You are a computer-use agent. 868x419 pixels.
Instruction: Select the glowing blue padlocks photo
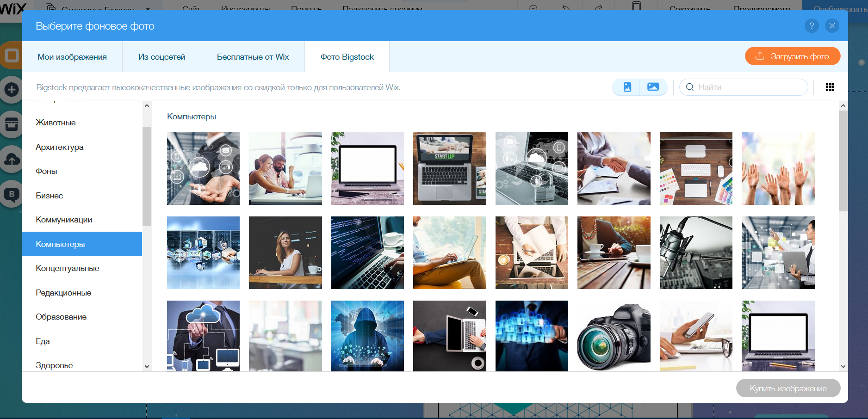pos(532,336)
